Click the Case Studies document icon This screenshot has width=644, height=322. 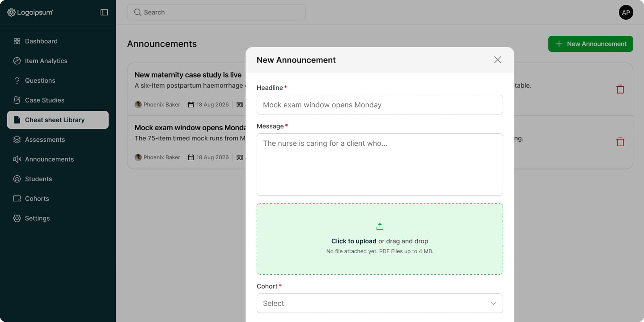(x=17, y=100)
